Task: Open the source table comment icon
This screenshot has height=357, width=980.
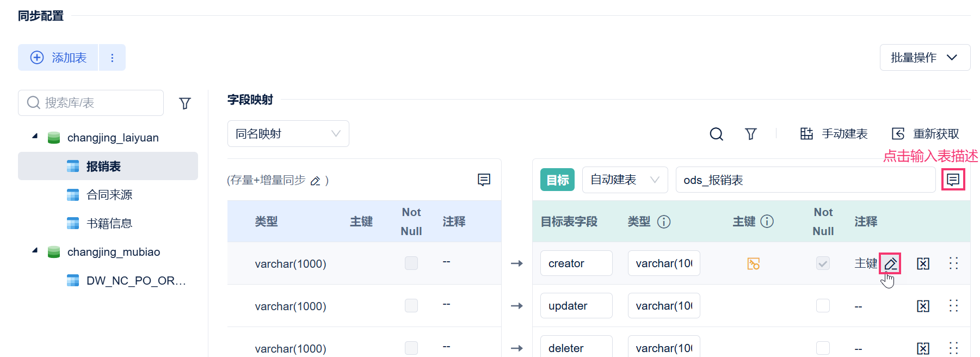Action: [484, 180]
